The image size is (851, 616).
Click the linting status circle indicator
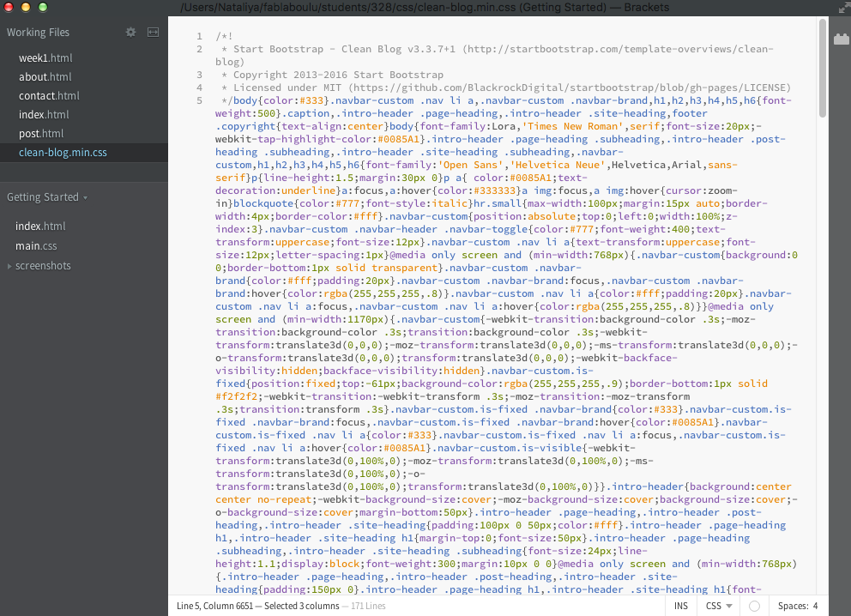[x=754, y=607]
